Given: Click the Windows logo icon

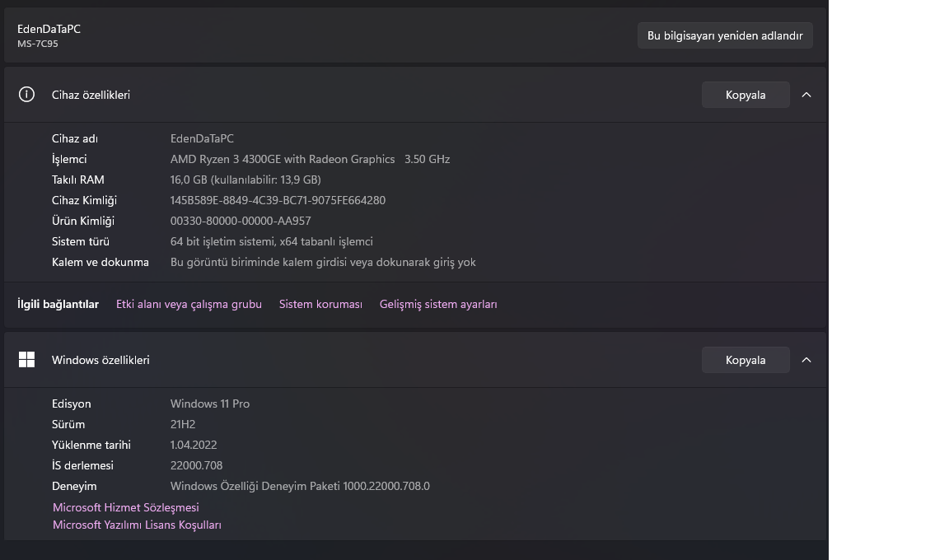Looking at the screenshot, I should [x=26, y=360].
